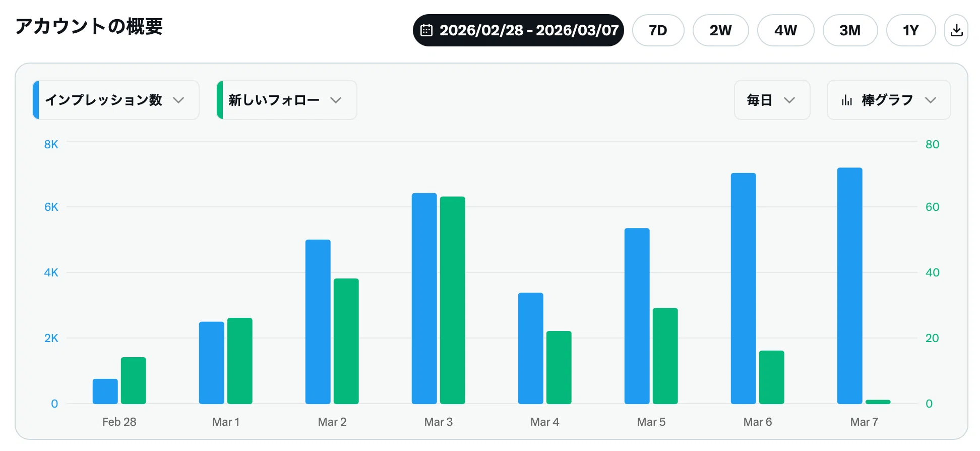Viewport: 980px width, 451px height.
Task: Click the blue color marker on インプレッション数
Action: point(36,100)
